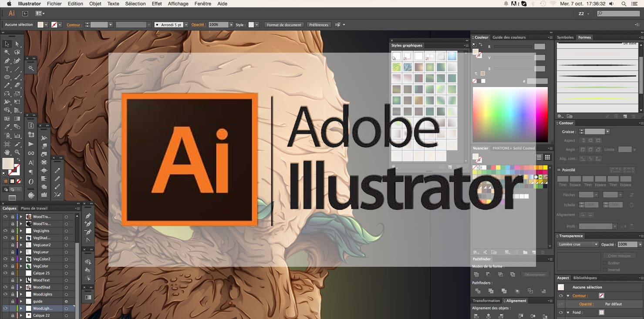Click the Add Anchor Point pen tool
Image resolution: width=644 pixels, height=319 pixels.
coord(88,224)
